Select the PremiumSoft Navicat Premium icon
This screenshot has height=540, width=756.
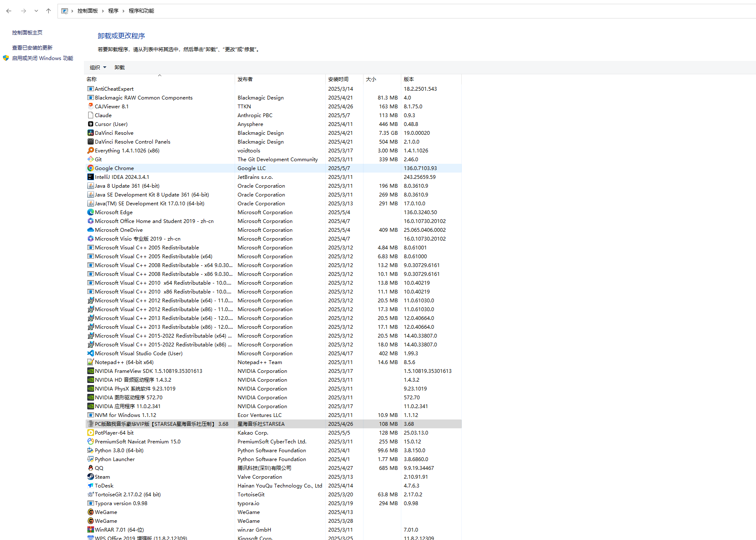tap(90, 441)
